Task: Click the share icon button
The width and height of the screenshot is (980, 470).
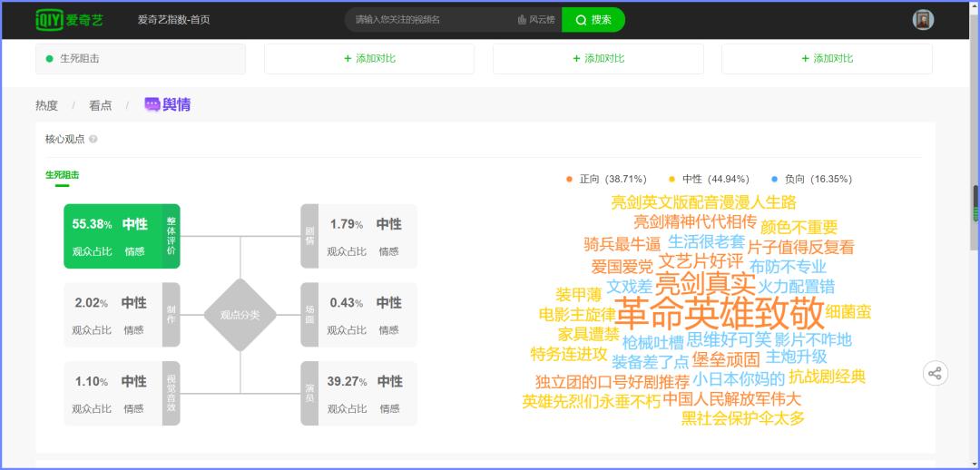Action: 935,374
